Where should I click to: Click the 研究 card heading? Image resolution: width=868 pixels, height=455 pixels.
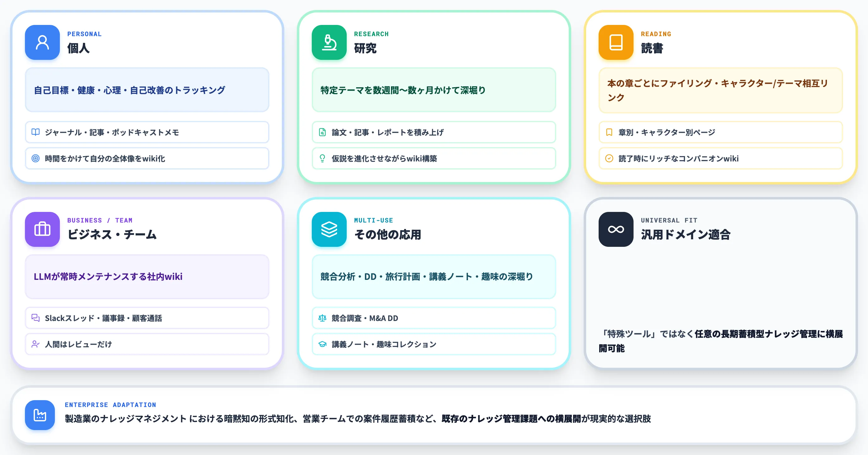pos(365,48)
